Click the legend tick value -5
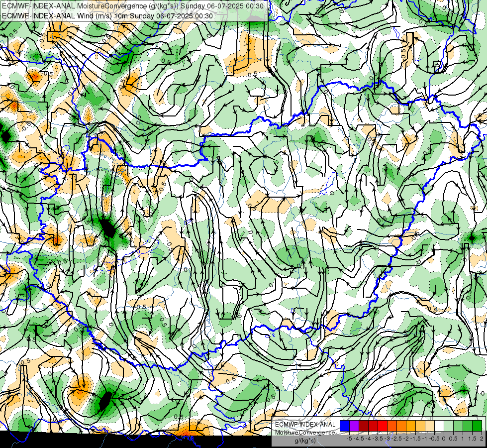487x448 pixels. tap(349, 439)
